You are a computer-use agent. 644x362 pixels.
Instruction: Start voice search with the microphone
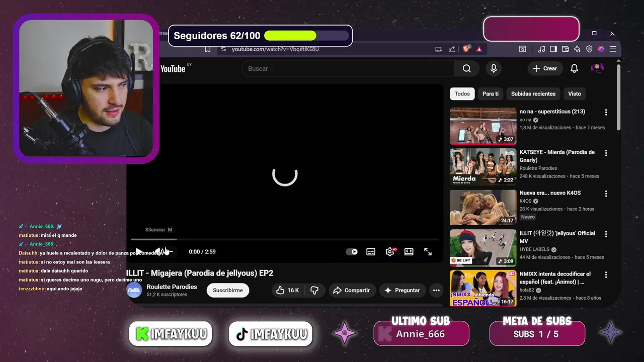click(x=494, y=68)
